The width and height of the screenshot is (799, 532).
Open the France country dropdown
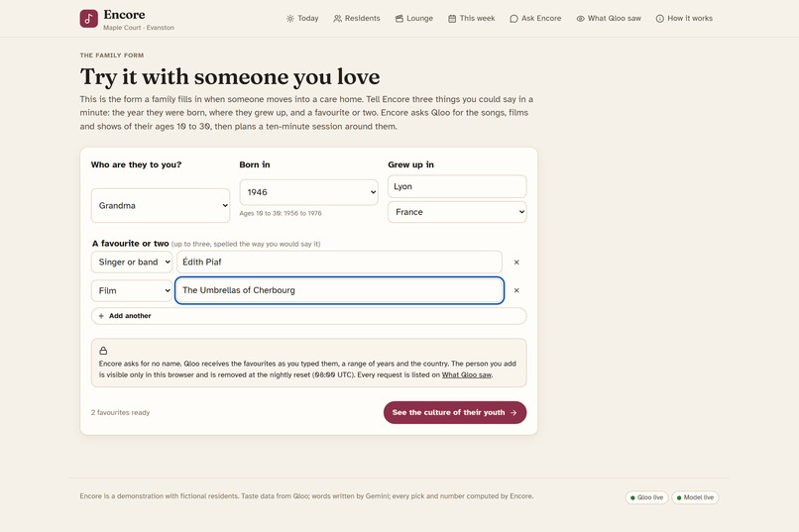click(457, 212)
